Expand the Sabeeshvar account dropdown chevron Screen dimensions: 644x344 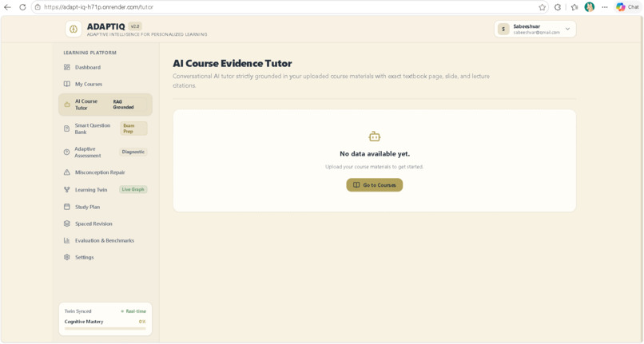pos(567,30)
